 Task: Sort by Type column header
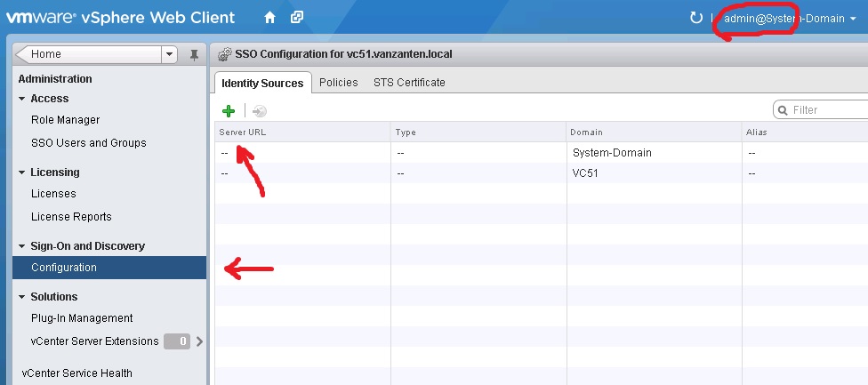point(478,132)
